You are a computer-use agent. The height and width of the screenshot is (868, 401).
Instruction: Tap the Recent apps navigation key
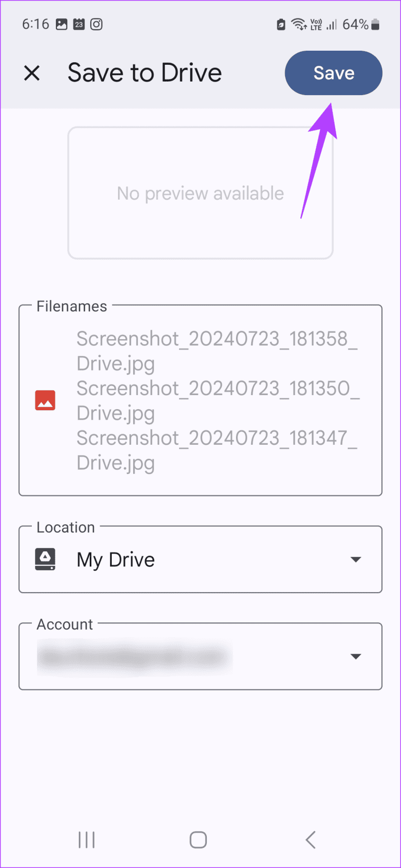(86, 840)
